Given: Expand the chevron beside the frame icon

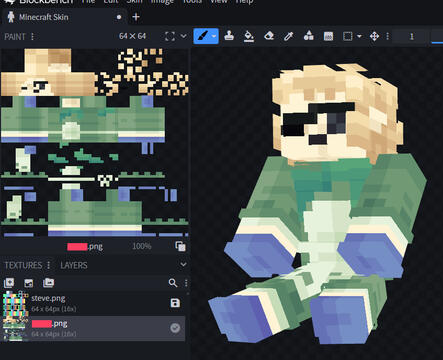Looking at the screenshot, I should pos(183,36).
